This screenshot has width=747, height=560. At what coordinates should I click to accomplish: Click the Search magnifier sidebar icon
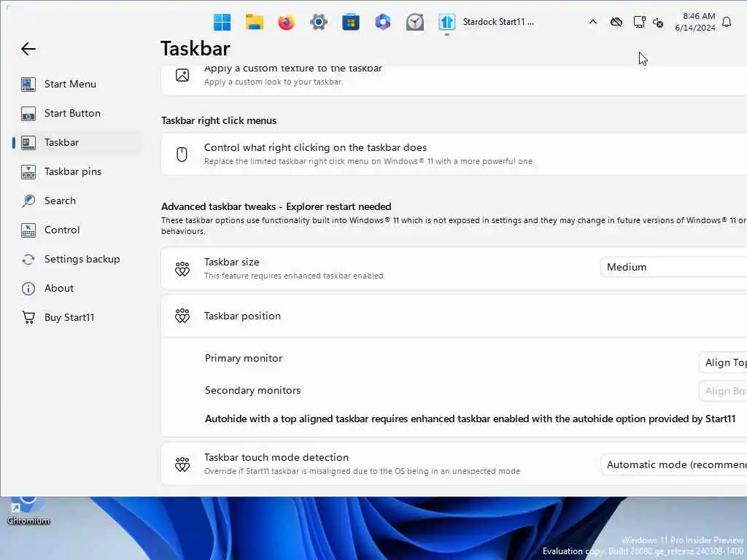point(28,201)
